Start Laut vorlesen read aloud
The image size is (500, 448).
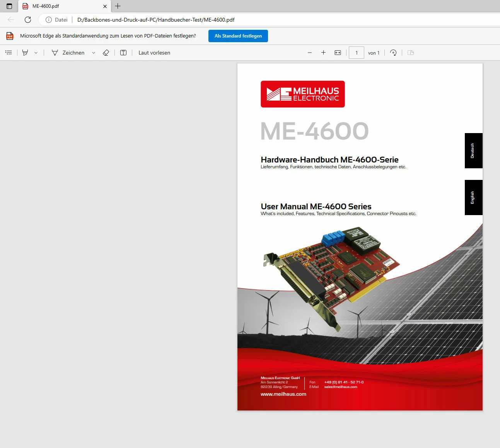click(154, 53)
